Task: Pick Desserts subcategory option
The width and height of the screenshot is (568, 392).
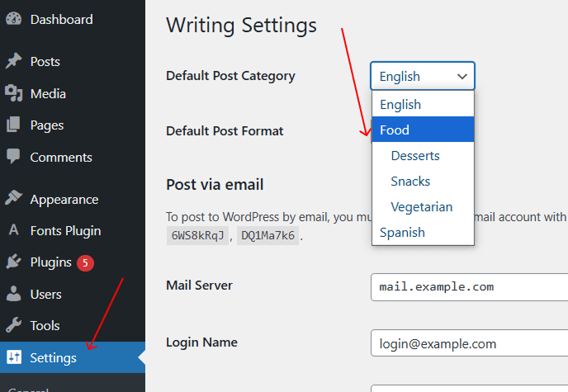Action: (423, 155)
